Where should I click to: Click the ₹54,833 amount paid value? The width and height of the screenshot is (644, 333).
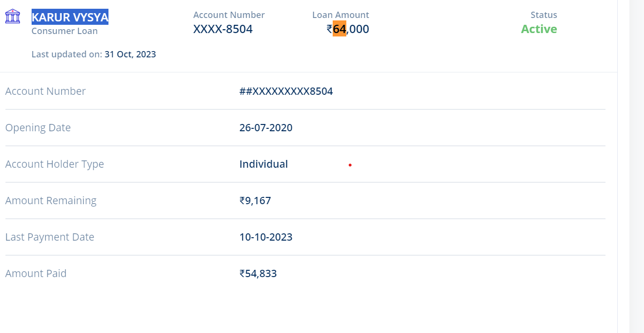[258, 274]
